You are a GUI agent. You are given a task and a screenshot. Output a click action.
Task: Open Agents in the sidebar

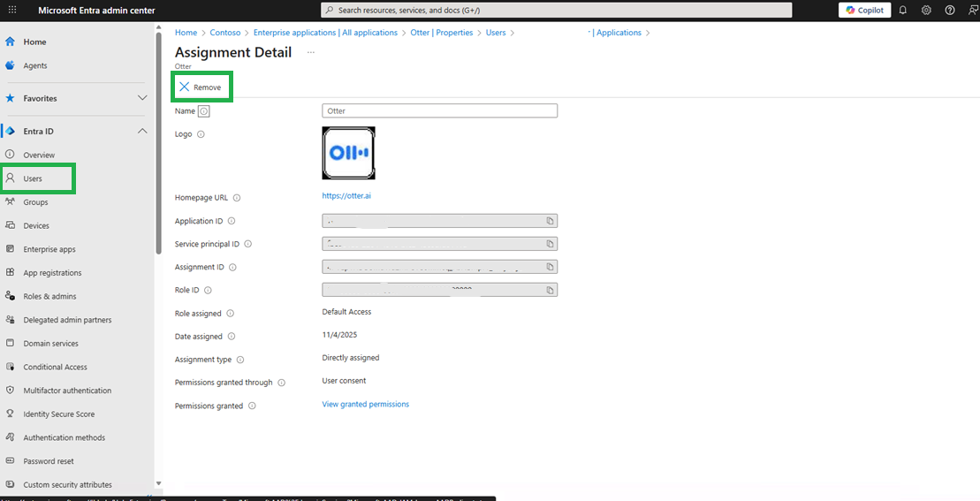[35, 65]
